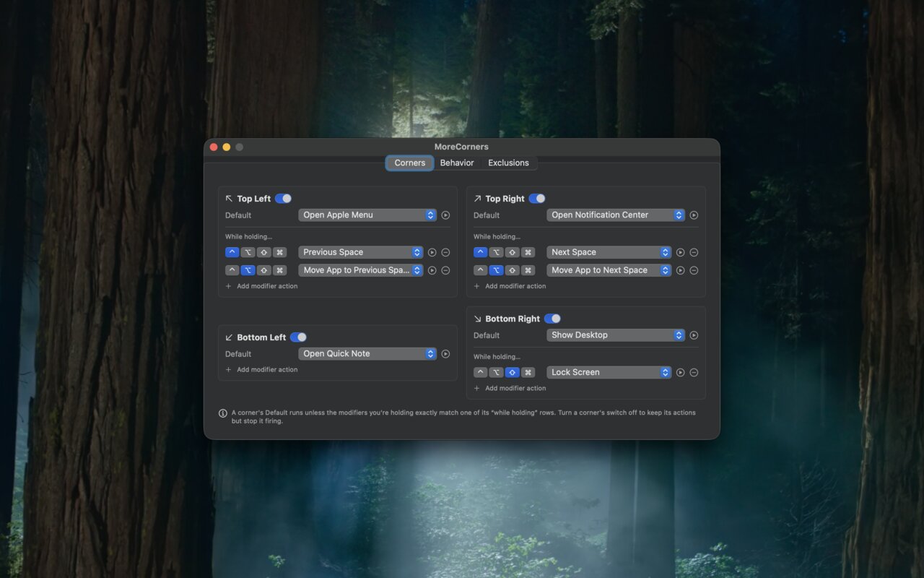Image resolution: width=924 pixels, height=578 pixels.
Task: Click the play icon next to Lock Screen
Action: coord(680,373)
